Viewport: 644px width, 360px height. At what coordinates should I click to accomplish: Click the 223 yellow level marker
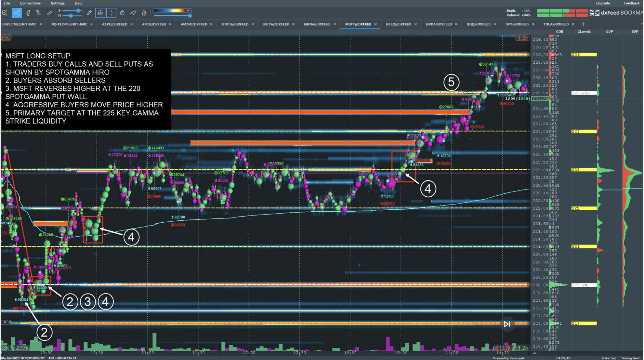[x=584, y=170]
